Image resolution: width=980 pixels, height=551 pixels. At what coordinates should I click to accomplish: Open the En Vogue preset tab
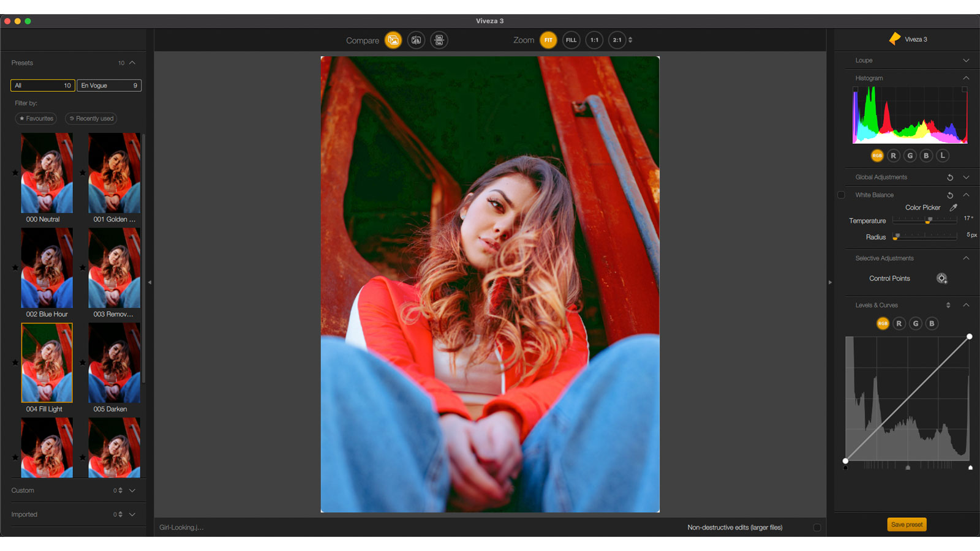pyautogui.click(x=109, y=86)
